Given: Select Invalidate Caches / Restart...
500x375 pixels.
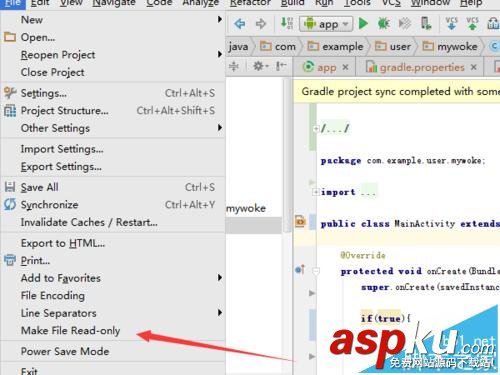Looking at the screenshot, I should [x=113, y=222].
